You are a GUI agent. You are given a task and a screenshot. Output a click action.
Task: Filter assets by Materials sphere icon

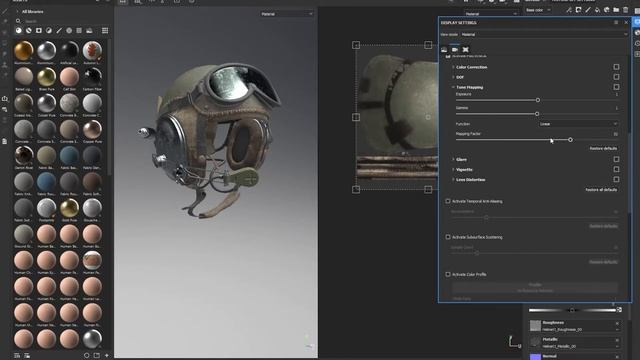(19, 31)
